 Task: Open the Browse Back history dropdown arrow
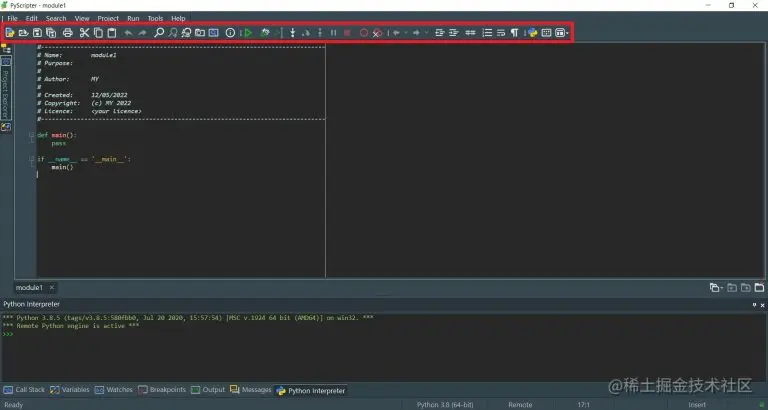coord(406,33)
